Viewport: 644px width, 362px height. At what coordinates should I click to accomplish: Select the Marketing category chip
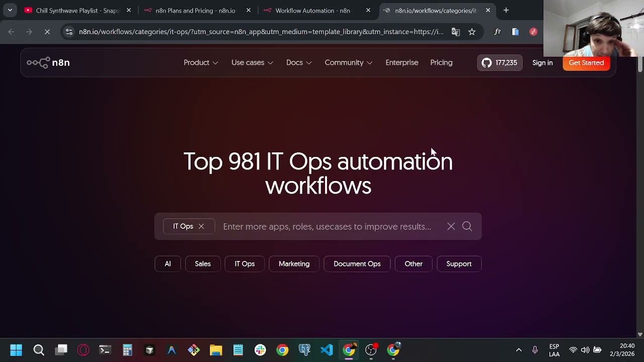tap(294, 264)
